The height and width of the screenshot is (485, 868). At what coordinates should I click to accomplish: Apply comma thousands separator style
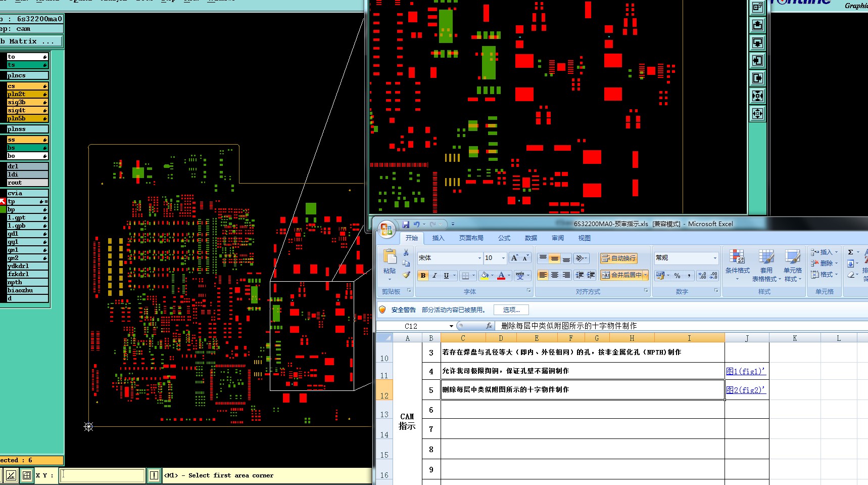click(689, 276)
